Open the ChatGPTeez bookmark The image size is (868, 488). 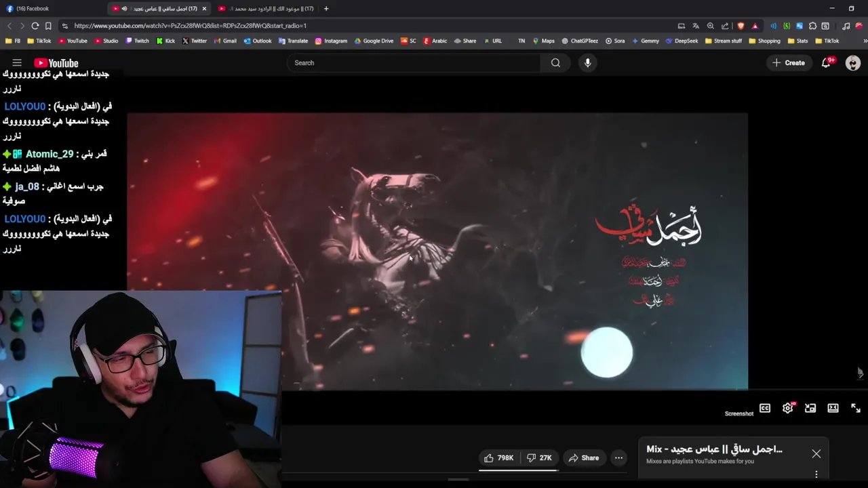pos(579,41)
